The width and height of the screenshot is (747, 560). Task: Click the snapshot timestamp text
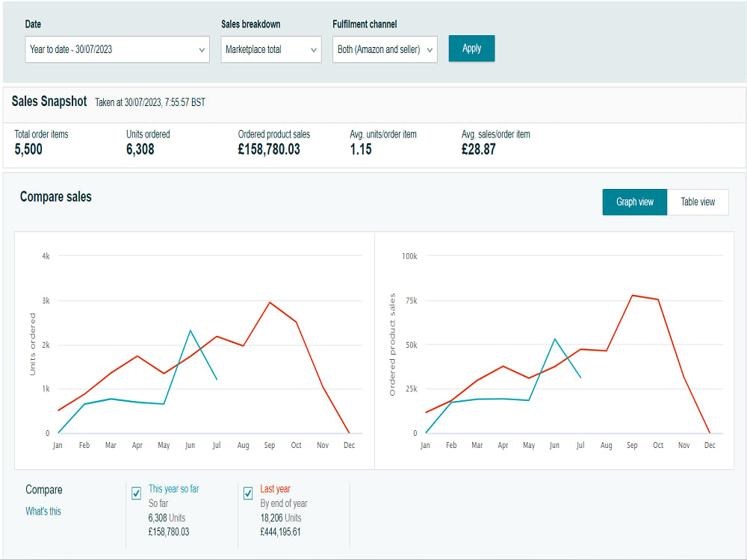pos(150,102)
